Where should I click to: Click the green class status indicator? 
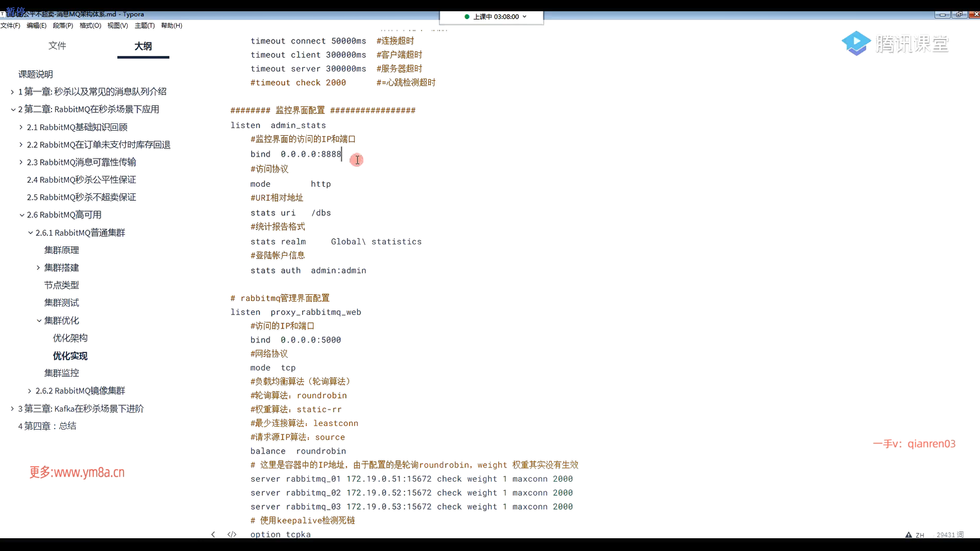click(467, 17)
